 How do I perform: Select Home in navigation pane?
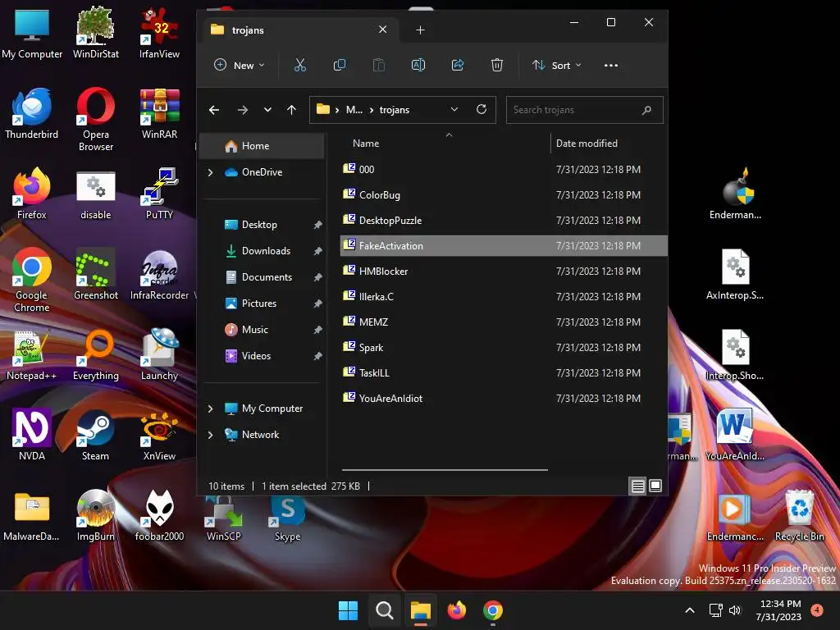(262, 146)
